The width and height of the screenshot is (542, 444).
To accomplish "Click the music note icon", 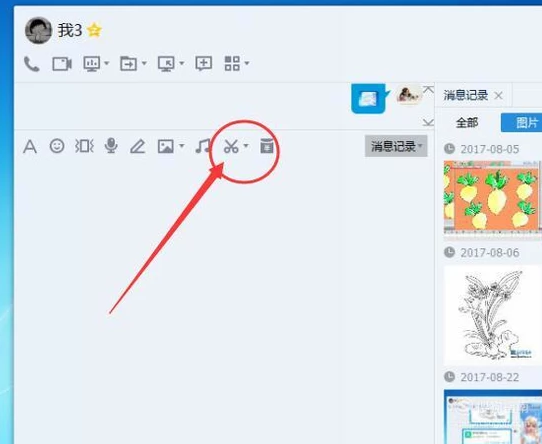I will click(203, 146).
